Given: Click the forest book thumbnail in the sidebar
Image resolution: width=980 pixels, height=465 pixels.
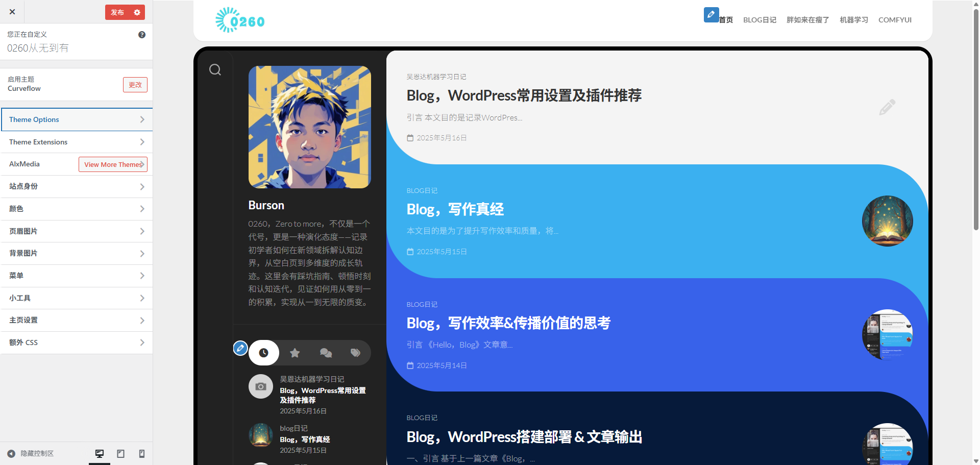Looking at the screenshot, I should pos(261,435).
